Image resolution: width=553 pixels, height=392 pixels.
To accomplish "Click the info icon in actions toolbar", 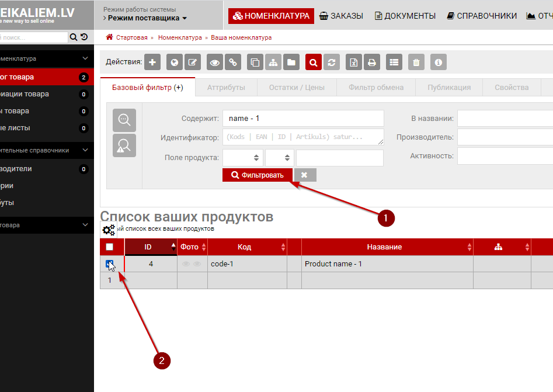I will pyautogui.click(x=439, y=62).
